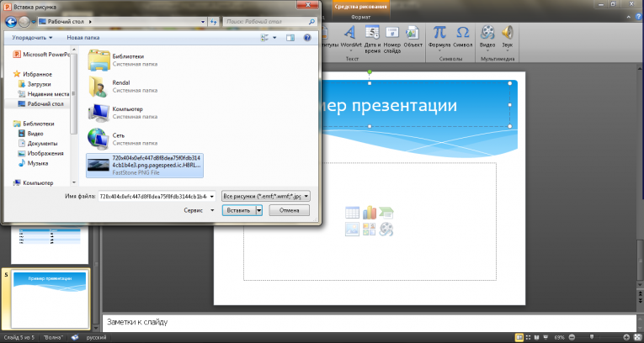Insert Звук audio from ribbon

pyautogui.click(x=508, y=38)
